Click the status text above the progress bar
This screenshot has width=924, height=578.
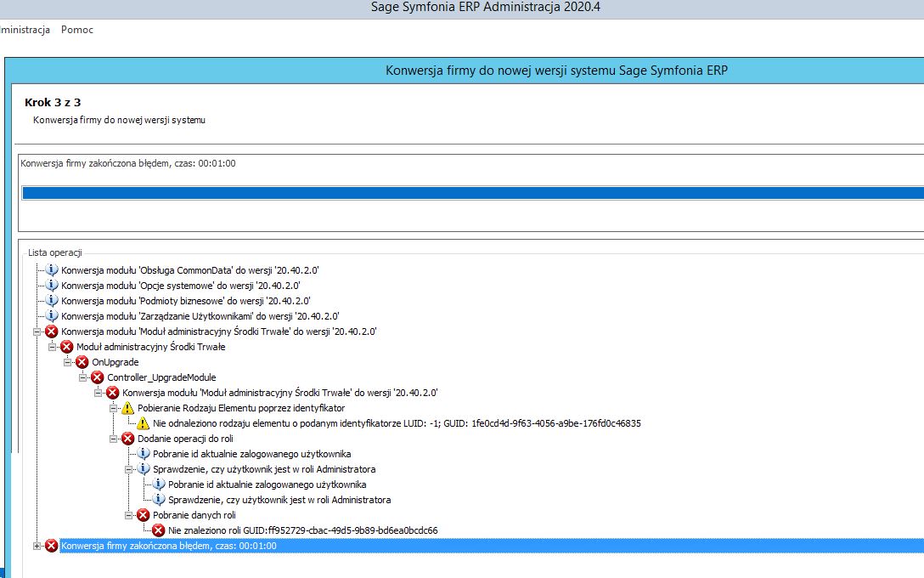tap(128, 163)
